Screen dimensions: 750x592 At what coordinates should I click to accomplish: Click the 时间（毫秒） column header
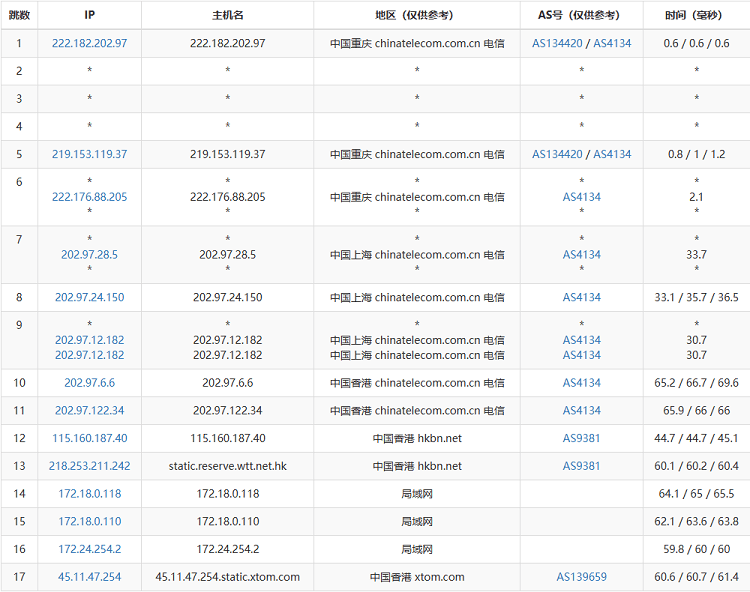(696, 15)
